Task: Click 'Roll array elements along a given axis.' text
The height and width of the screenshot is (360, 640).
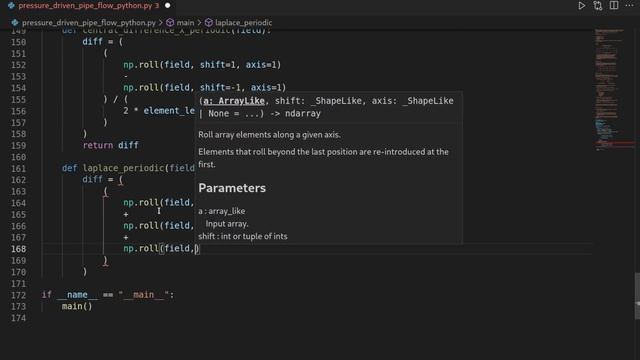Action: click(x=269, y=135)
